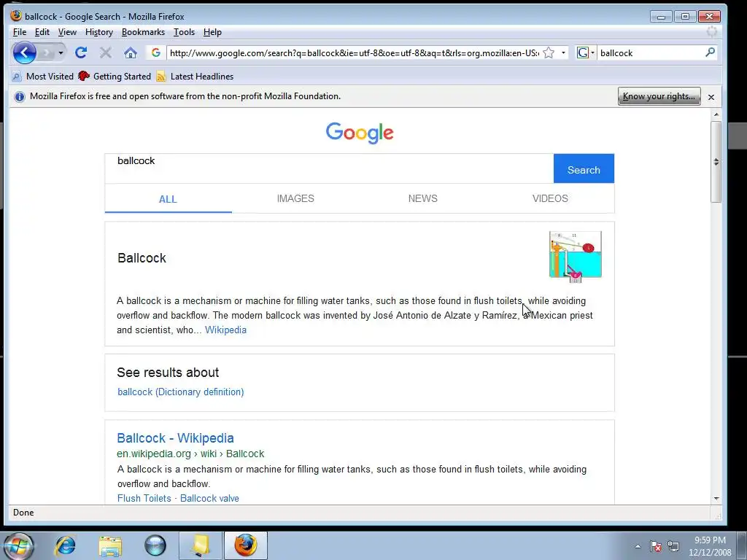Image resolution: width=747 pixels, height=560 pixels.
Task: Open the Flush Toilets sublink
Action: [x=144, y=498]
